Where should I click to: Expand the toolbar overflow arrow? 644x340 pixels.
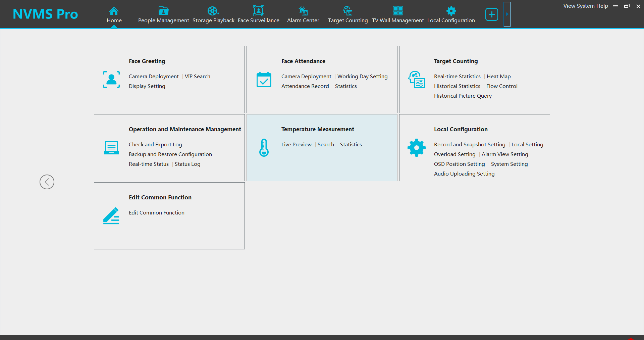pyautogui.click(x=507, y=14)
